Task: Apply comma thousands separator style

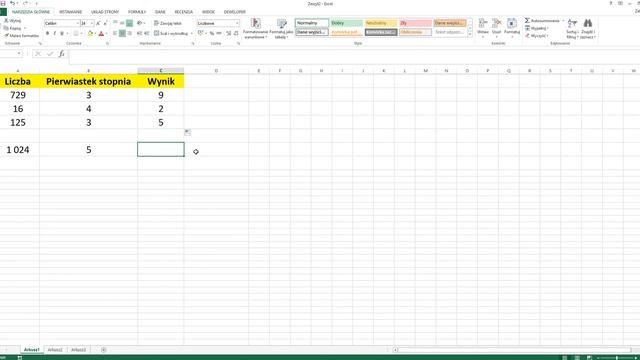Action: pyautogui.click(x=219, y=33)
